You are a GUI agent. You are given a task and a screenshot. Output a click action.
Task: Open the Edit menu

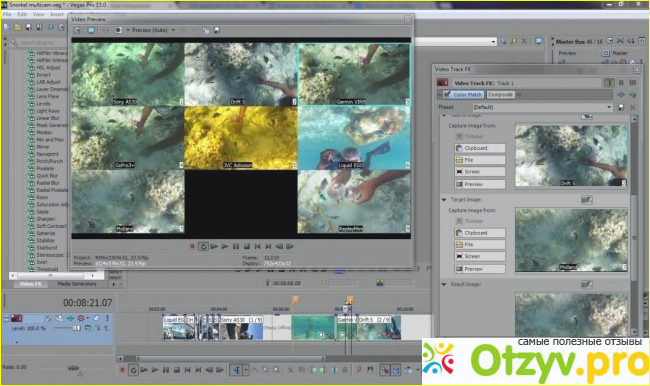(22, 14)
